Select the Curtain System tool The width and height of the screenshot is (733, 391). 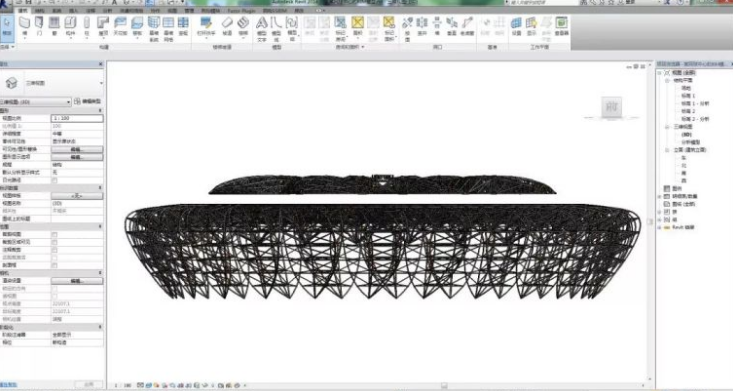pyautogui.click(x=153, y=28)
